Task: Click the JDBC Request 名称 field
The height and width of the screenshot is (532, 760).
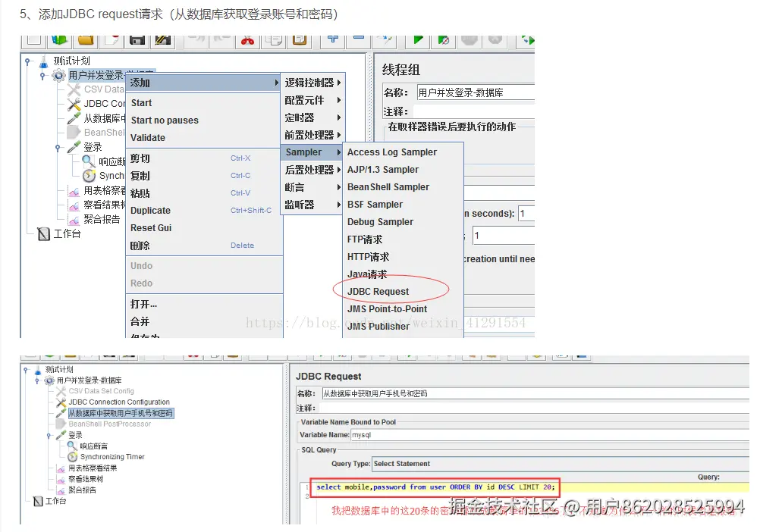Action: click(x=535, y=393)
